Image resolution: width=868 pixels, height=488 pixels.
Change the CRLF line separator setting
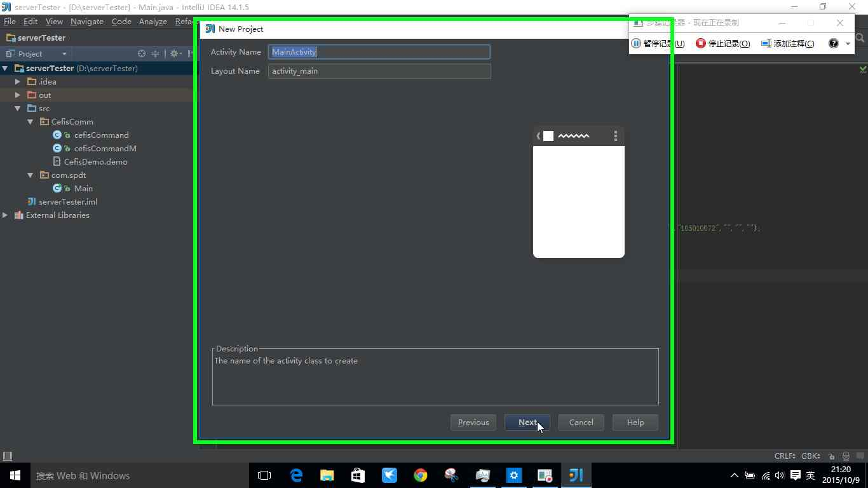pyautogui.click(x=785, y=456)
